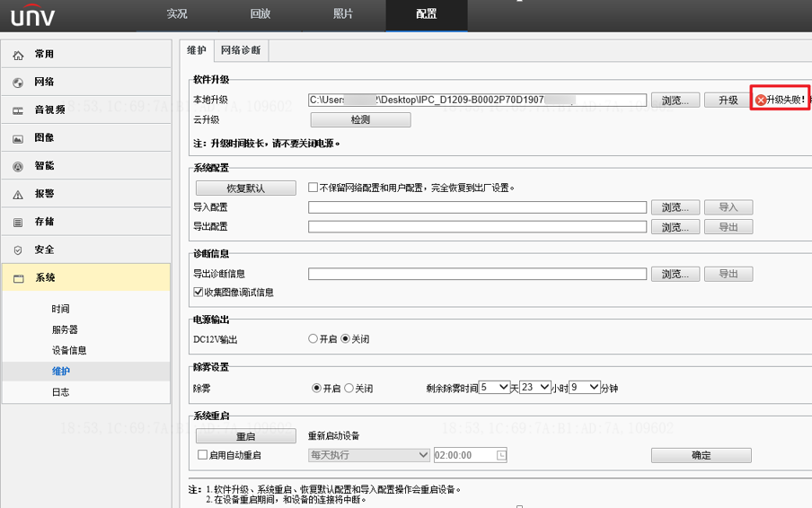
Task: Select 时间 under 系统
Action: tap(60, 309)
